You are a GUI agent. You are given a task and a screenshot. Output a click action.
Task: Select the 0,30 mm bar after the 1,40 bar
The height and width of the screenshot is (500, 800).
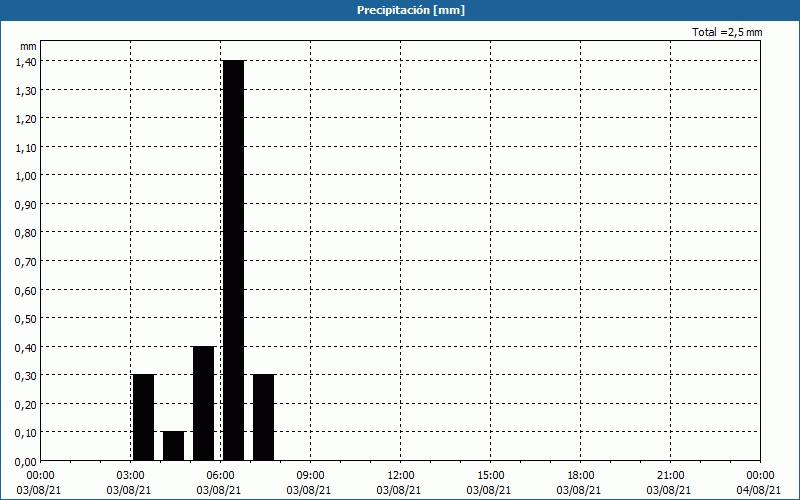point(264,418)
